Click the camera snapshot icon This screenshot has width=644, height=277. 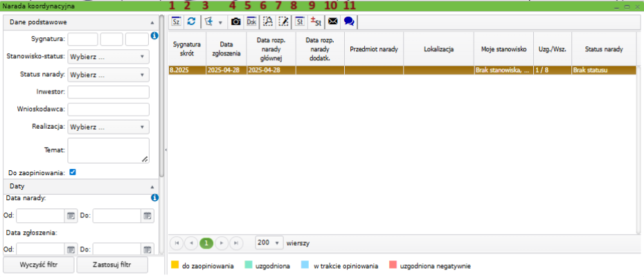click(236, 21)
